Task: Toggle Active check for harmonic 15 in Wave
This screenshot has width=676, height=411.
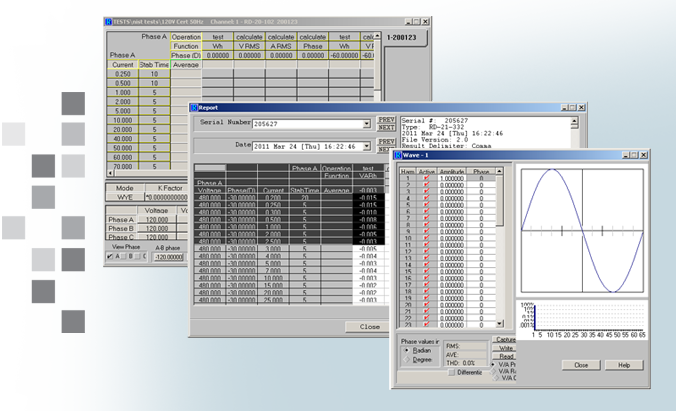Action: click(x=426, y=271)
